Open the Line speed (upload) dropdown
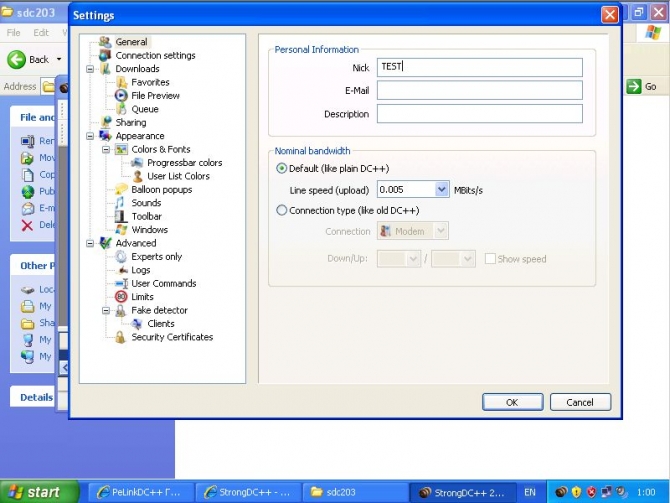 pos(441,189)
